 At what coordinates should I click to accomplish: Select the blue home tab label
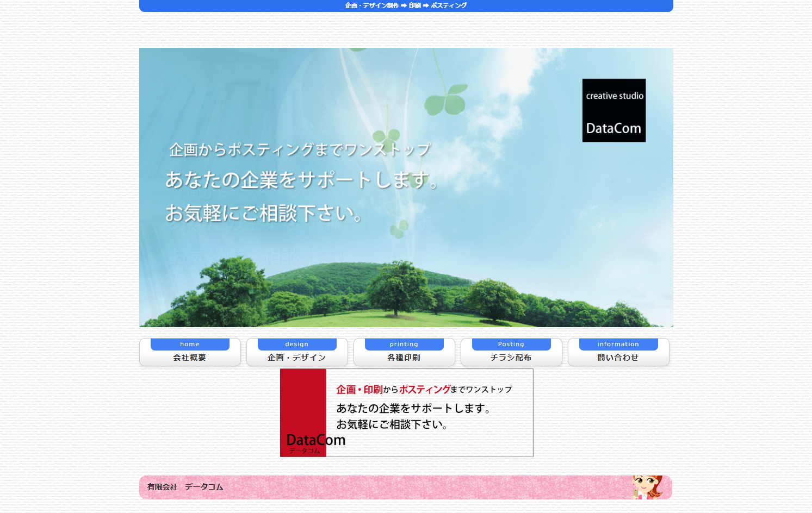190,343
